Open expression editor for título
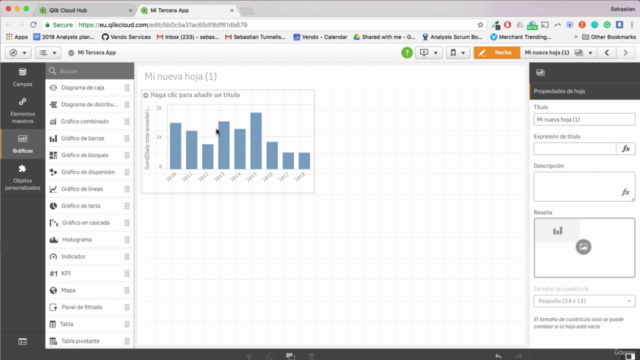640x360 pixels. tap(626, 149)
